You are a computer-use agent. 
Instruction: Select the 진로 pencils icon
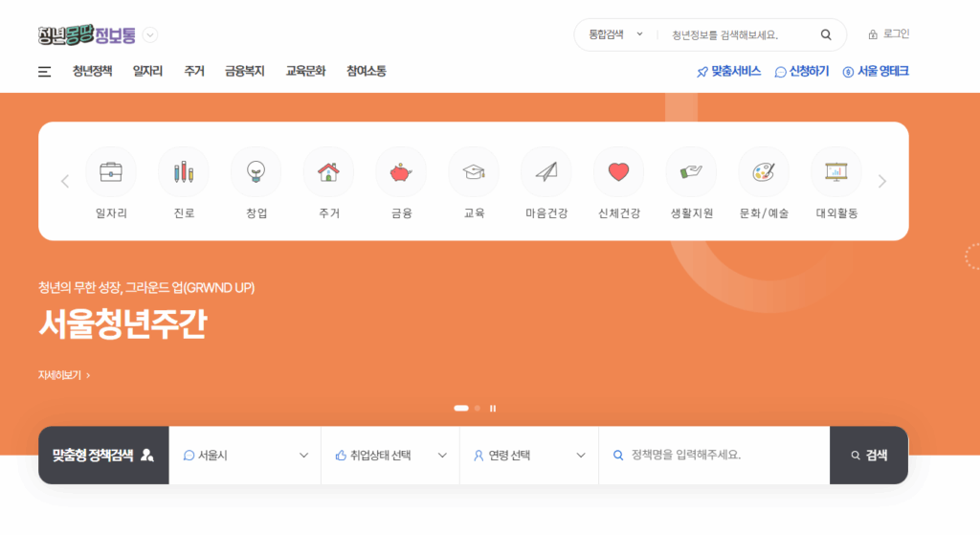[184, 172]
